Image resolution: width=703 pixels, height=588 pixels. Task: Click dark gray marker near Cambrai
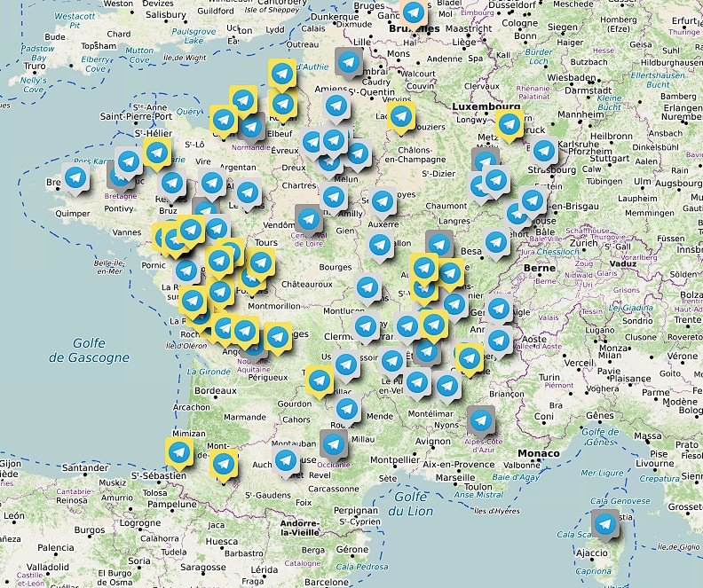(349, 64)
